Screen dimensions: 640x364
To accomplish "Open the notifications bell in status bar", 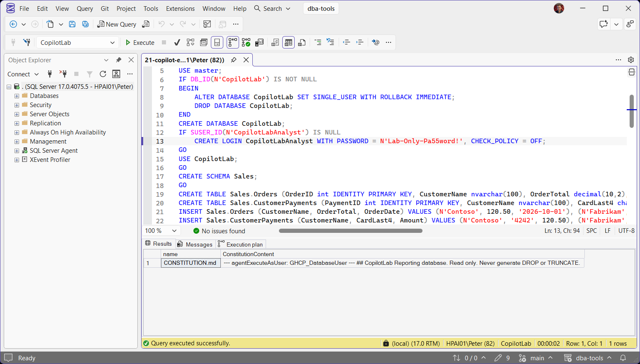I will click(623, 358).
